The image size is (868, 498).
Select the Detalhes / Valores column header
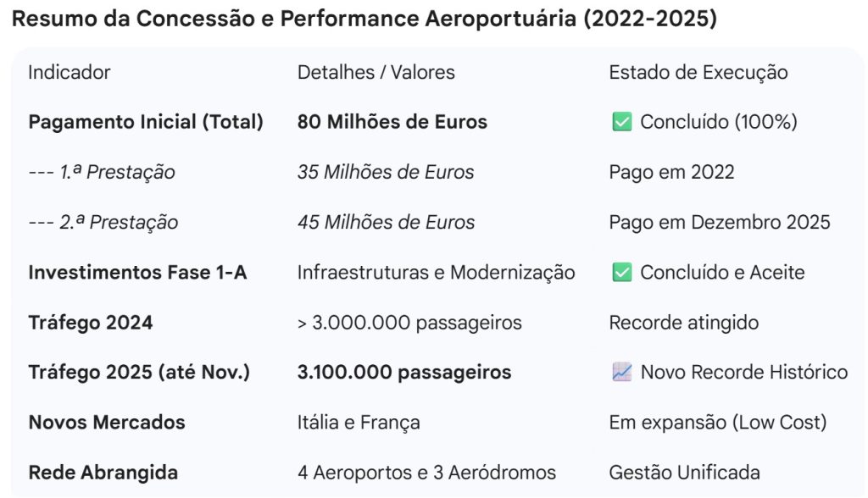[x=376, y=72]
